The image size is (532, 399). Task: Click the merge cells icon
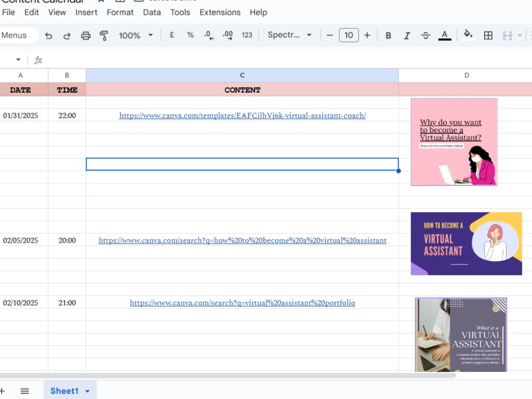[x=507, y=35]
